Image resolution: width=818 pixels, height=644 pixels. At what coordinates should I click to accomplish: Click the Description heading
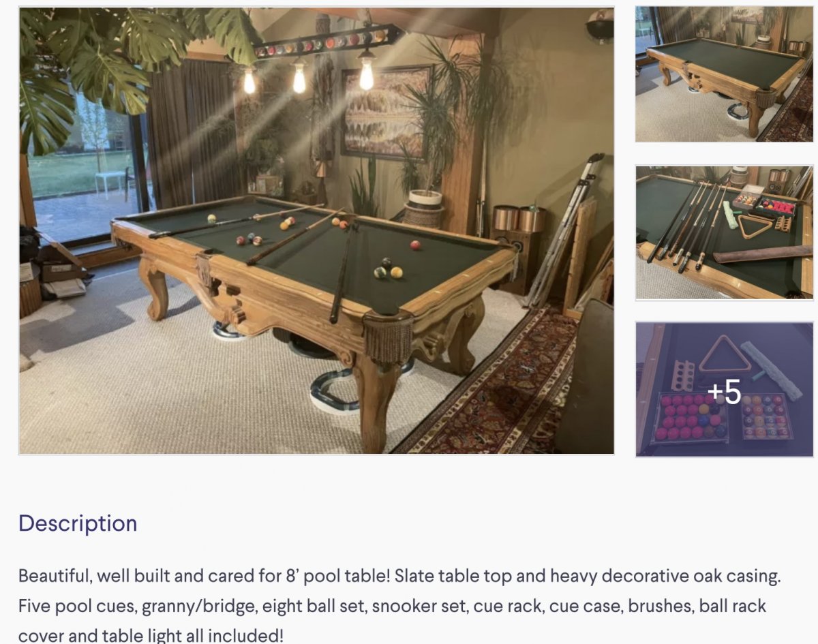pos(78,523)
